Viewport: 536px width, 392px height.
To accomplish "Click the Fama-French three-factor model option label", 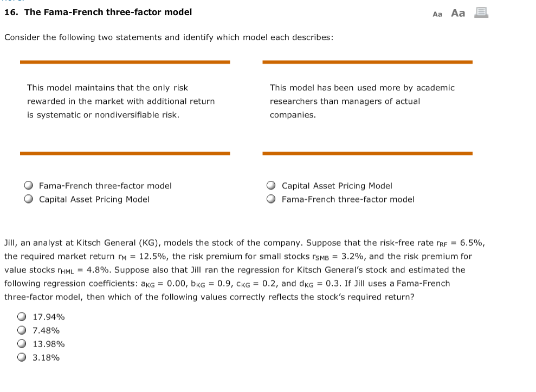I will coord(105,186).
